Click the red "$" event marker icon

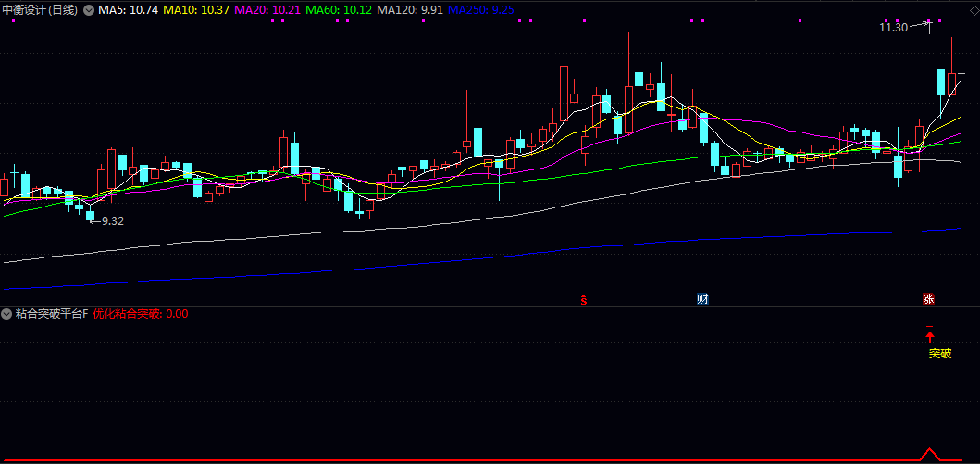tap(583, 298)
